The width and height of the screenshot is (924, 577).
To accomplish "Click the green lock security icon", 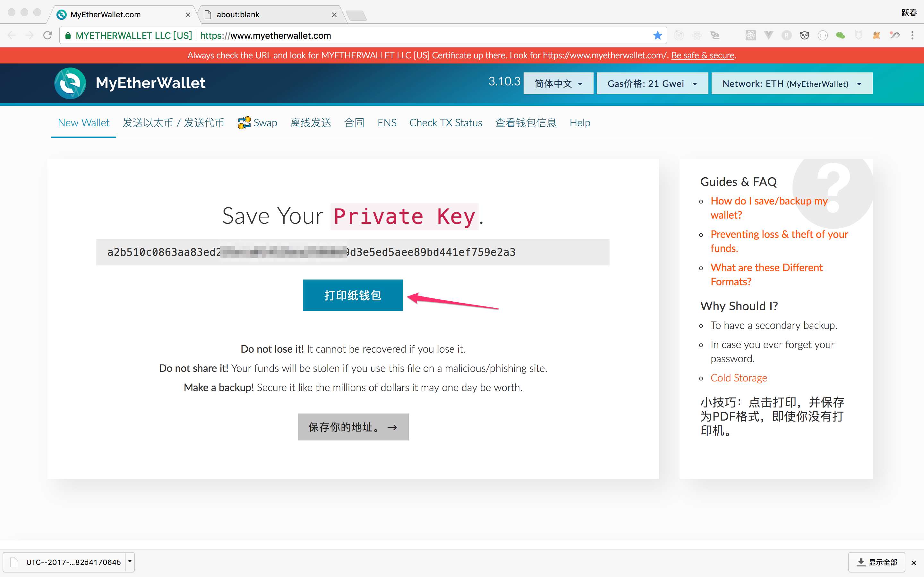I will click(x=68, y=36).
